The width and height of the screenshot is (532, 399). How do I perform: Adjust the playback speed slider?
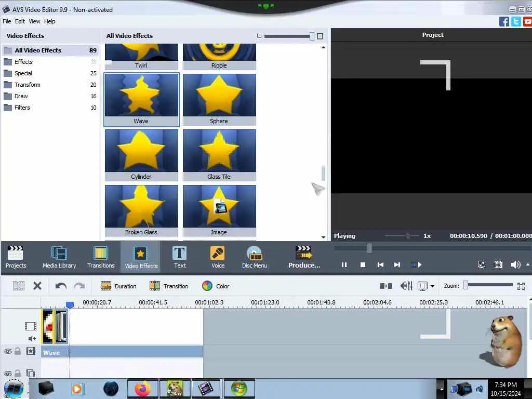pos(408,235)
